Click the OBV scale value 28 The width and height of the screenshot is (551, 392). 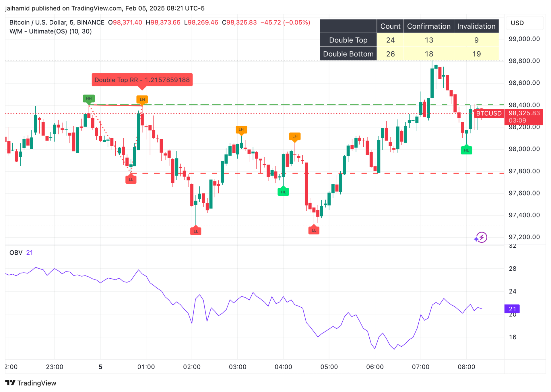point(513,269)
